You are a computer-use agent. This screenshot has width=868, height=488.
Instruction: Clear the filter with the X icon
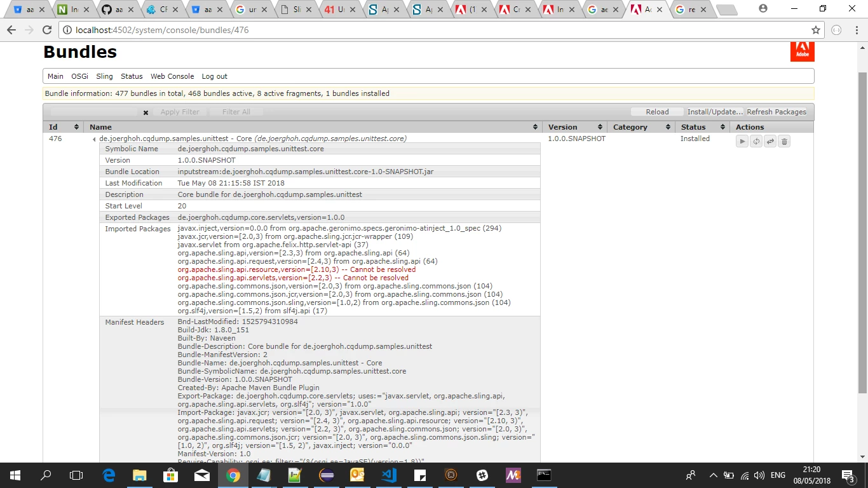click(x=146, y=112)
